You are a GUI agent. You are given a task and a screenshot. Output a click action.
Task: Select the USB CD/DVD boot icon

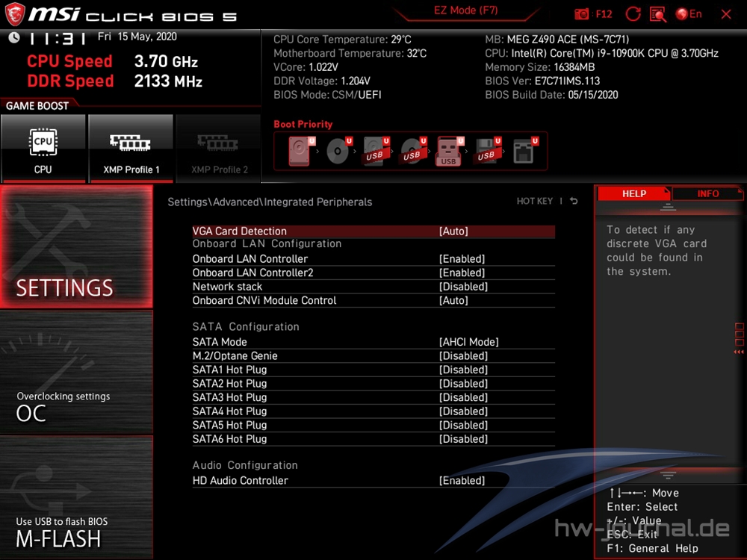coord(414,151)
